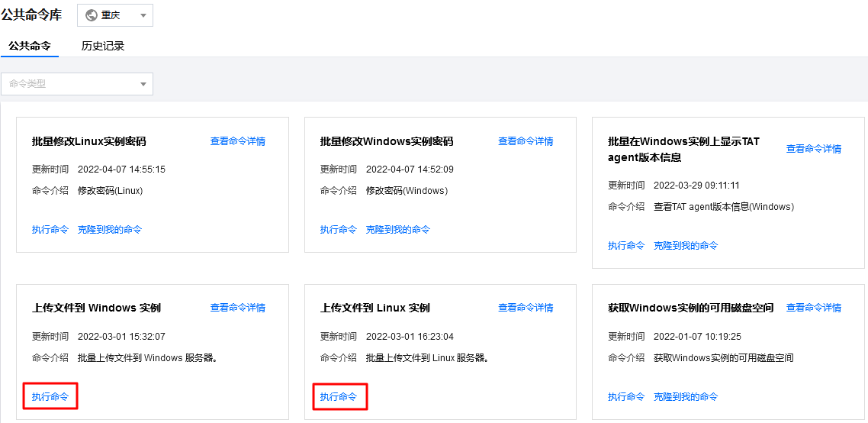Click timestamp 2022-03-01 16:23:04
This screenshot has width=868, height=423.
pos(410,337)
